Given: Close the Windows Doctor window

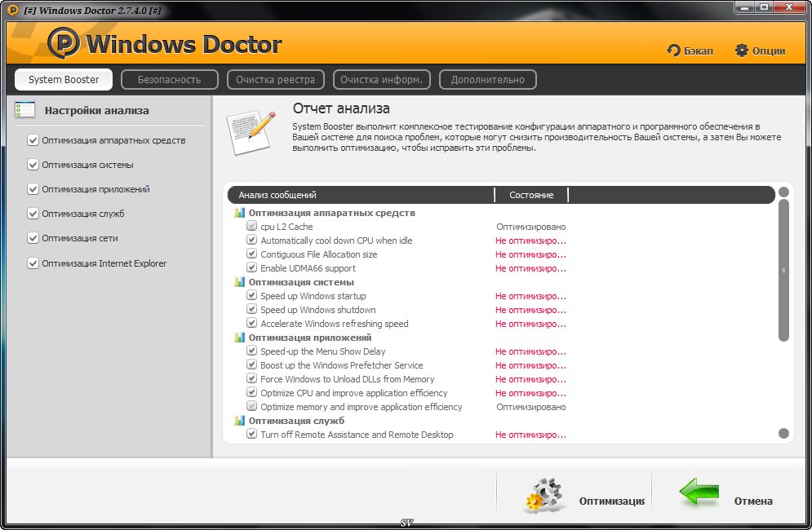Looking at the screenshot, I should [x=789, y=7].
